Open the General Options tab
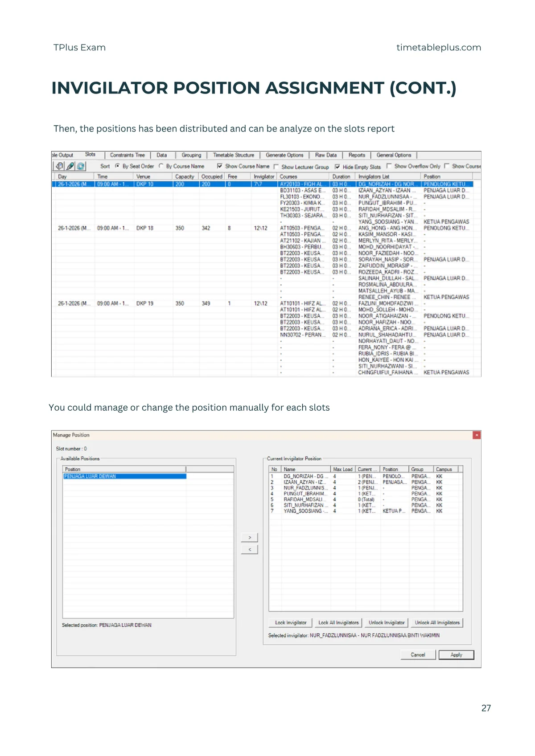Image resolution: width=535 pixels, height=756 pixels. (x=394, y=155)
